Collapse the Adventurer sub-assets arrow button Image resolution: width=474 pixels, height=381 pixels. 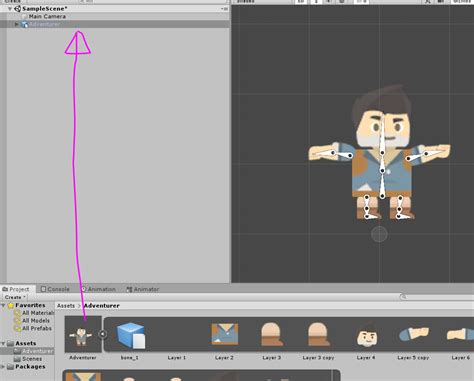tap(103, 334)
